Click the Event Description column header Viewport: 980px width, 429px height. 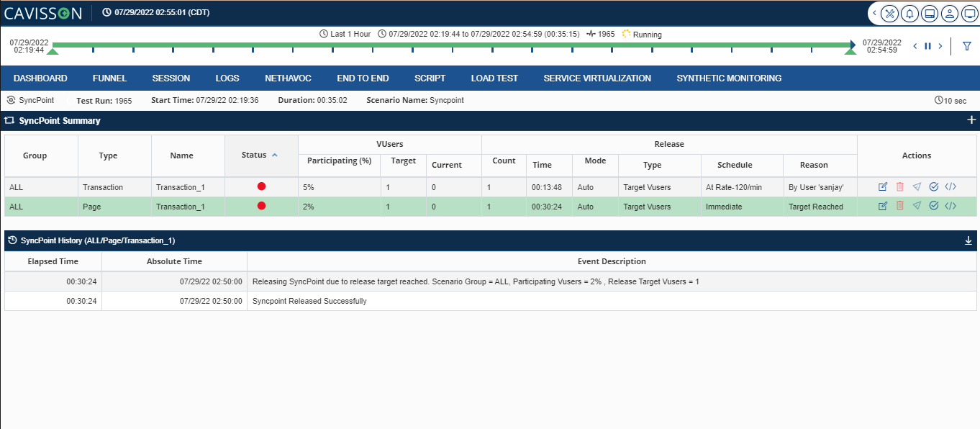coord(612,261)
